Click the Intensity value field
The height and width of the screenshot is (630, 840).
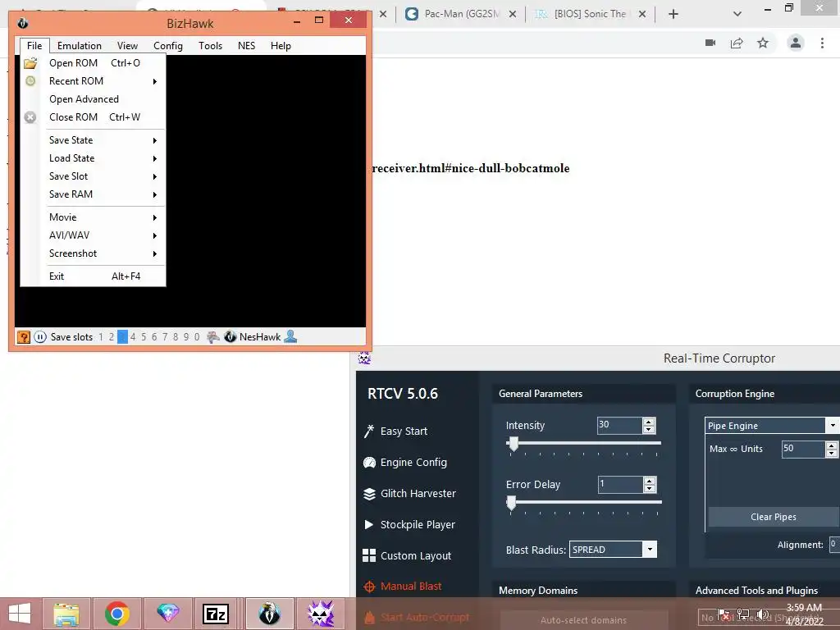(x=619, y=426)
